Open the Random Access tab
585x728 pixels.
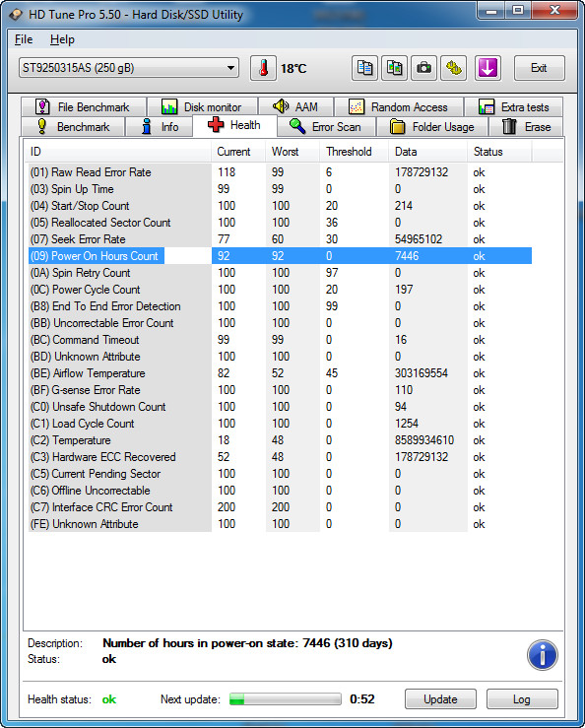tap(398, 107)
